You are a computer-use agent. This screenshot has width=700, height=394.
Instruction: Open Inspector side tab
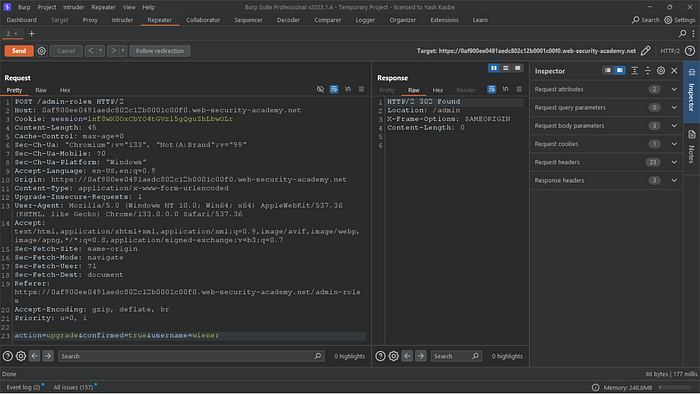[x=692, y=92]
